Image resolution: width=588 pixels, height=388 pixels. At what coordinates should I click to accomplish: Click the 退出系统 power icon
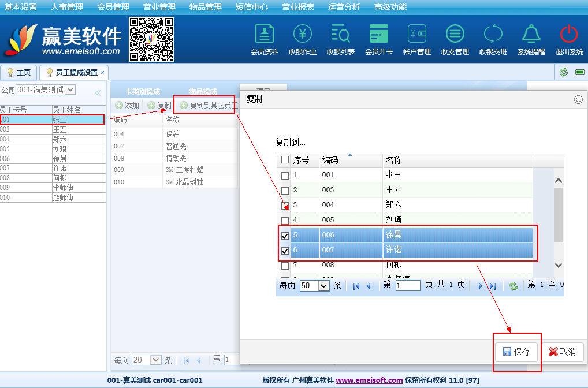point(569,35)
